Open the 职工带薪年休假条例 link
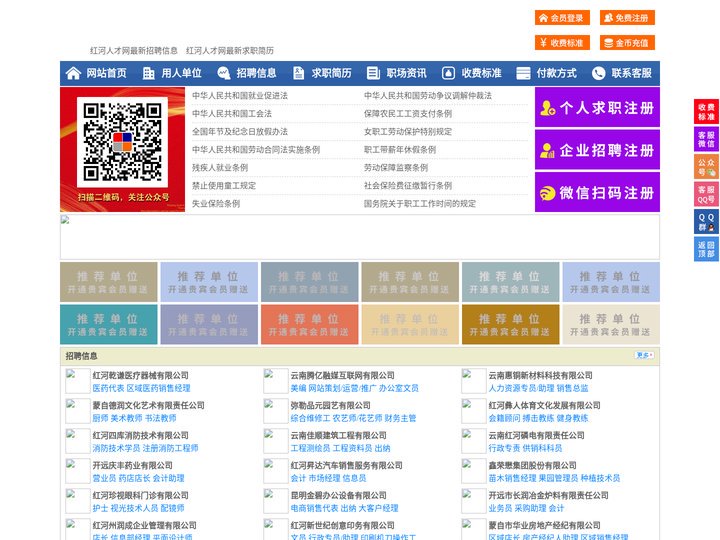Image resolution: width=720 pixels, height=540 pixels. click(400, 150)
